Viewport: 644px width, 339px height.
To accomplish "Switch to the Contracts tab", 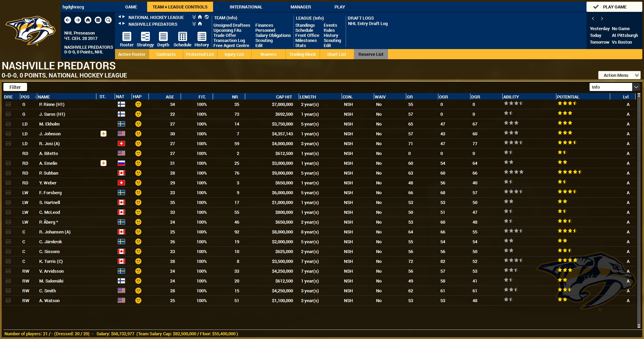I will tap(166, 54).
